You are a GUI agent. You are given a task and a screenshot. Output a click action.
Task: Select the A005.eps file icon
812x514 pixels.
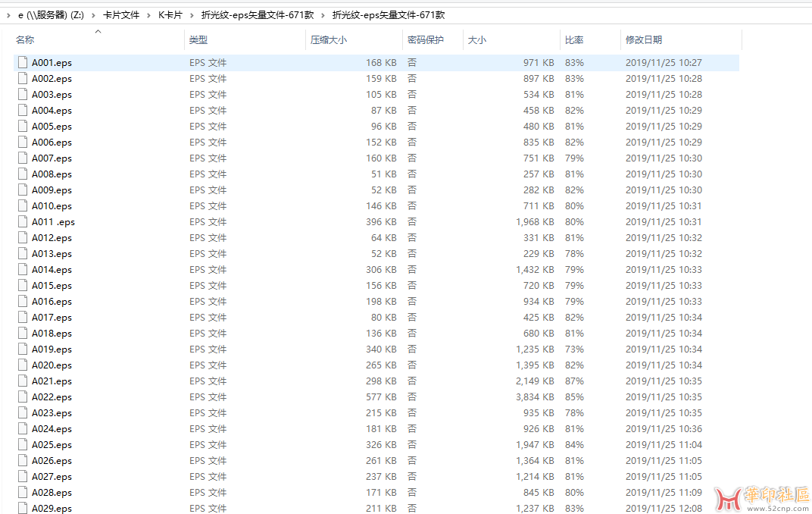[x=22, y=127]
